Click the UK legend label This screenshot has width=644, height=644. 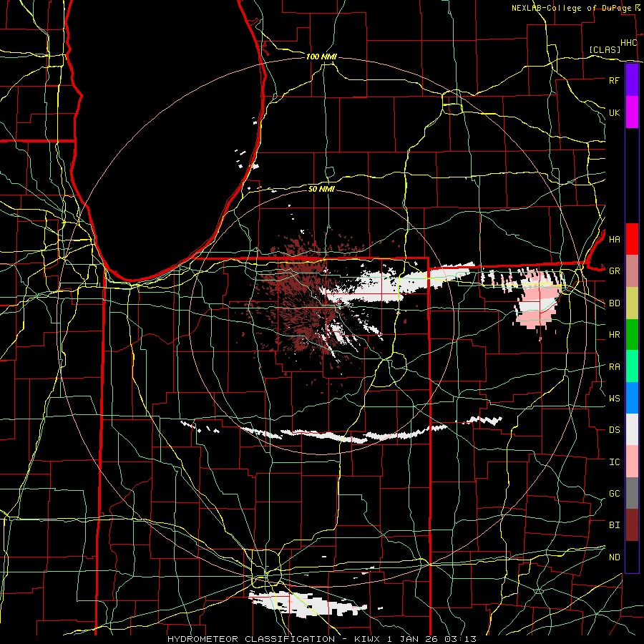[614, 112]
